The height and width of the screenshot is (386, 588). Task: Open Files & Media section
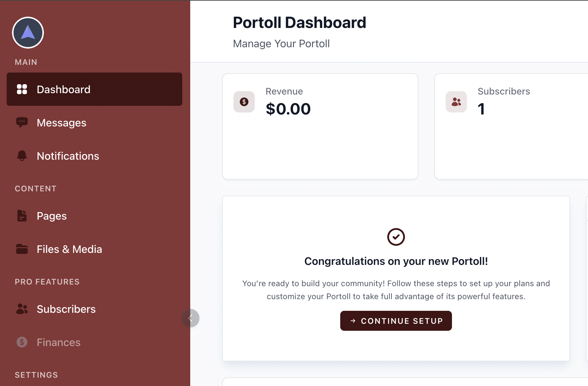pyautogui.click(x=69, y=249)
